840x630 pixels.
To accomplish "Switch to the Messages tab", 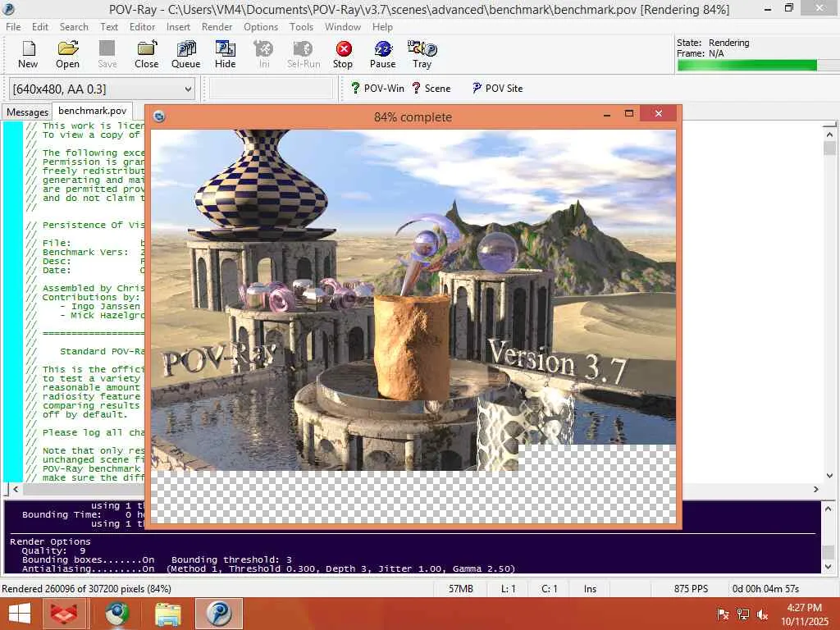I will (27, 112).
